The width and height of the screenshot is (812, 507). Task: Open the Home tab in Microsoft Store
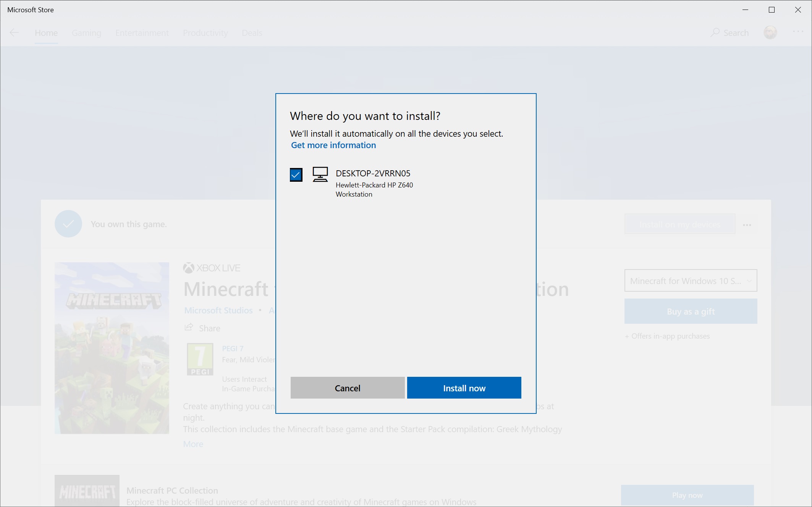(46, 33)
